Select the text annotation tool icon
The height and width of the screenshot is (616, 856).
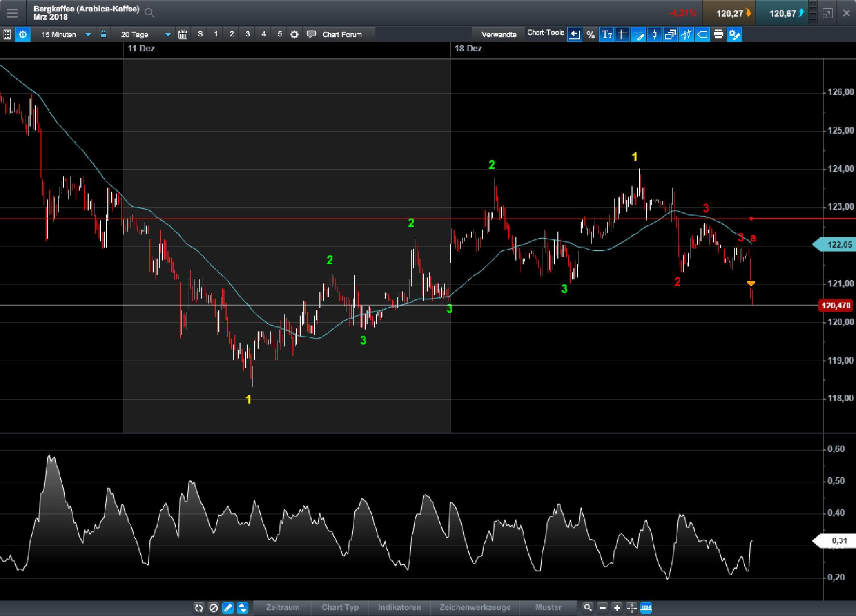[x=607, y=35]
